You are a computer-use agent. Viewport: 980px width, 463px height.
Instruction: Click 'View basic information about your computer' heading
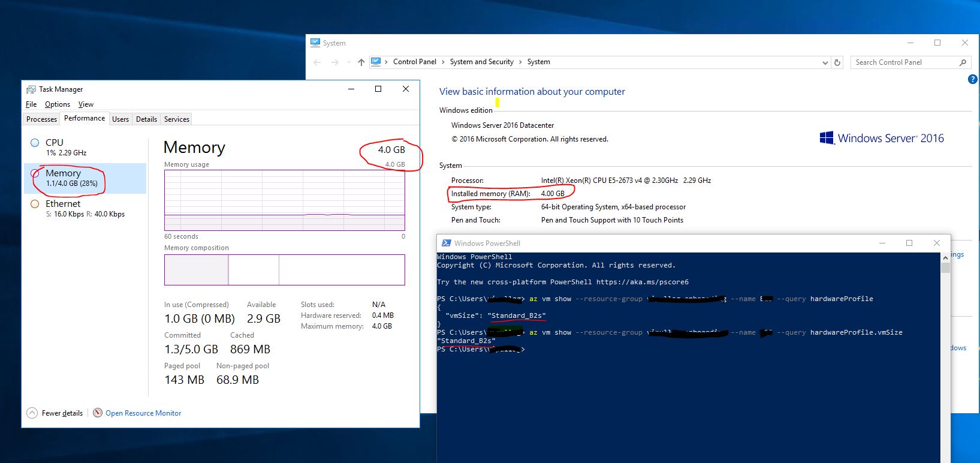pos(532,92)
